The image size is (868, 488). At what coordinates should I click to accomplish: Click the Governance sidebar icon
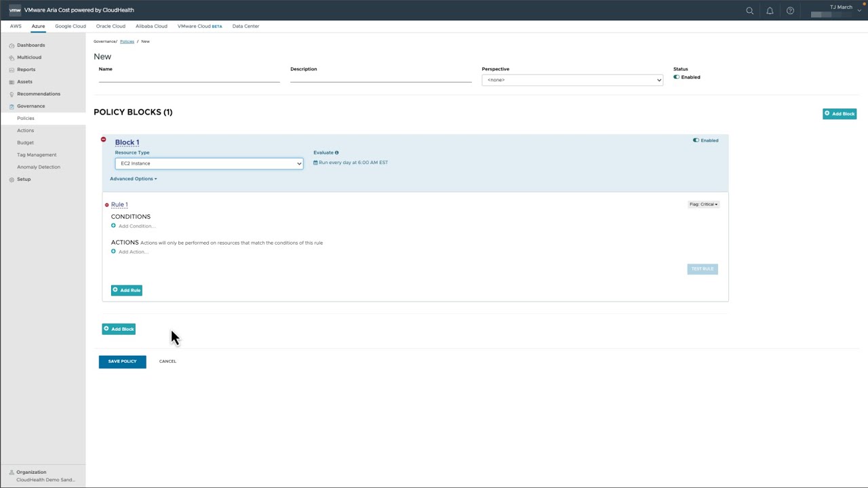[12, 106]
